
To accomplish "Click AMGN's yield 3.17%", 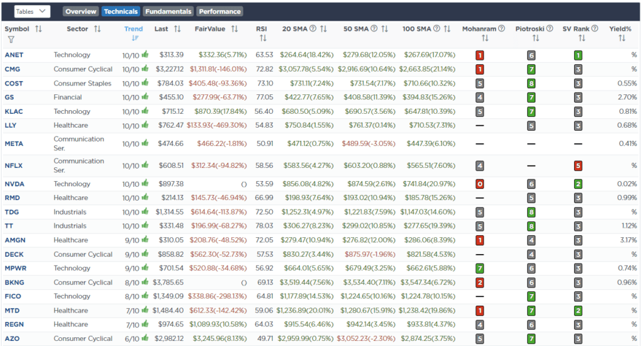I will pyautogui.click(x=628, y=240).
